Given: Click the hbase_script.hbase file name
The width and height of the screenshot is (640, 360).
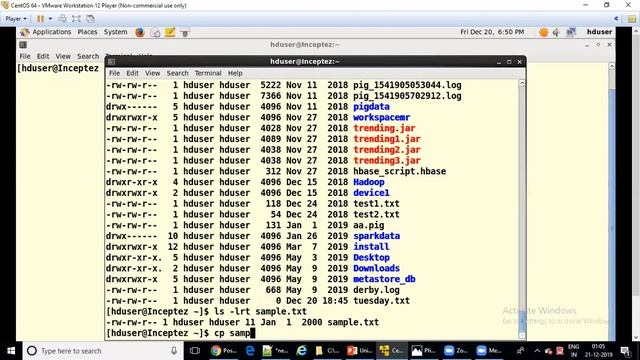Looking at the screenshot, I should pyautogui.click(x=400, y=171).
